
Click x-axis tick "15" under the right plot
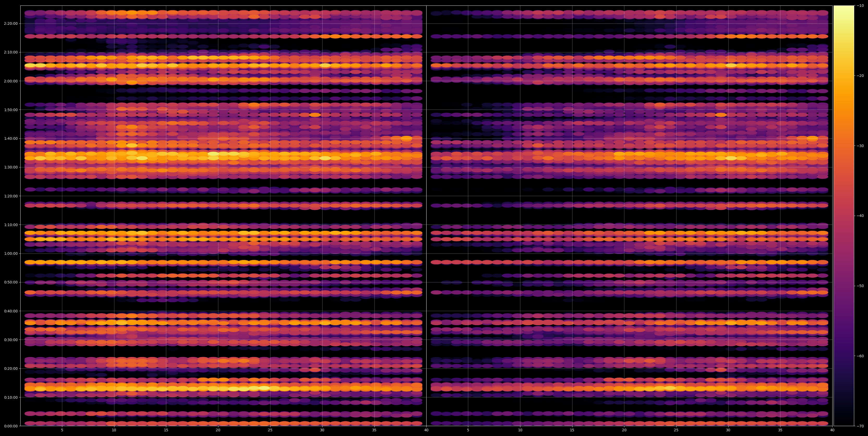[572, 430]
